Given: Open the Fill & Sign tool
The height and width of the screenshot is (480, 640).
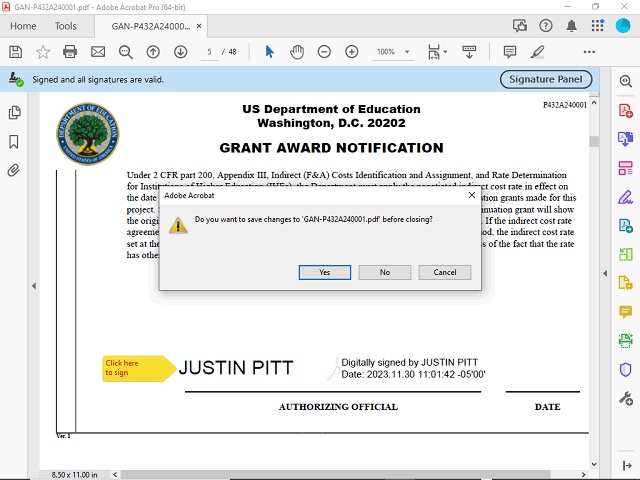Looking at the screenshot, I should point(625,197).
